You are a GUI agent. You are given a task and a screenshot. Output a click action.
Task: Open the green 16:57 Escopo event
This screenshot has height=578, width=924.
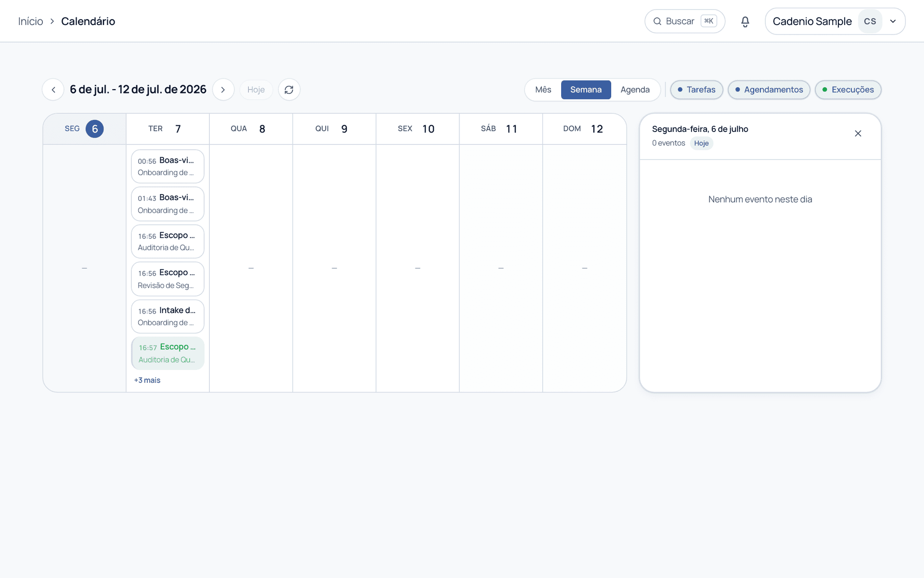[x=167, y=353]
